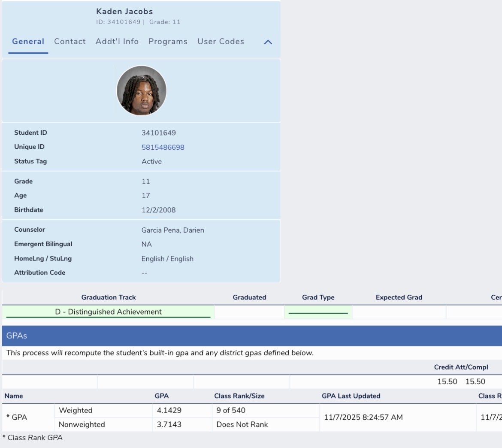Viewport: 502px width, 448px height.
Task: Select GPA last updated timestamp 11/7/2025 8:24:57 AM
Action: 363,418
